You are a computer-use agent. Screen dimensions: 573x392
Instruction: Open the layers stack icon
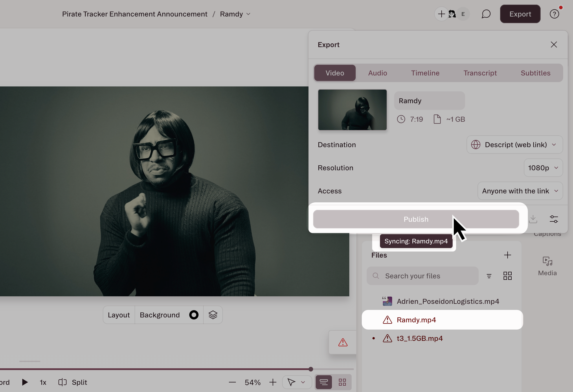[213, 315]
